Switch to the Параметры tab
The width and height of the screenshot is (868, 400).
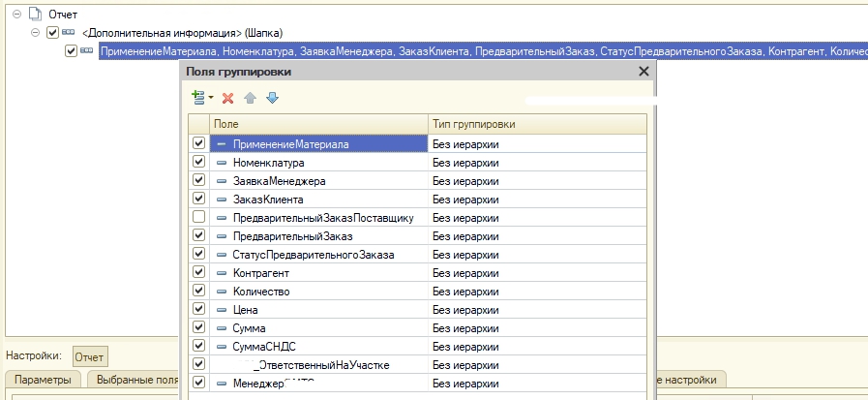[44, 381]
